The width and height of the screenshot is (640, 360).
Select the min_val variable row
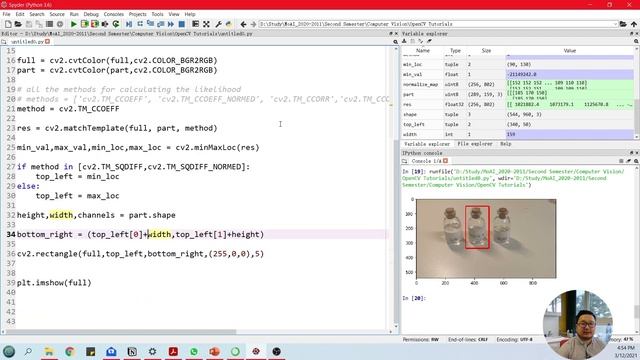click(518, 74)
